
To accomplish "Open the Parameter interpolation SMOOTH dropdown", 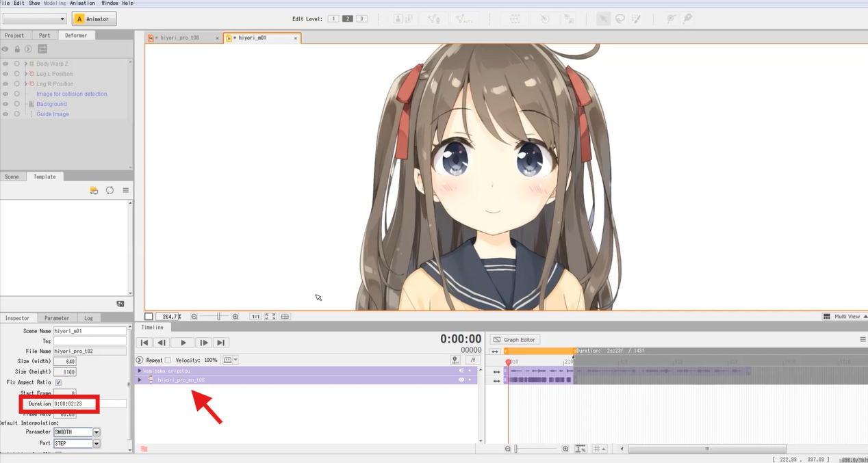I will pyautogui.click(x=97, y=432).
